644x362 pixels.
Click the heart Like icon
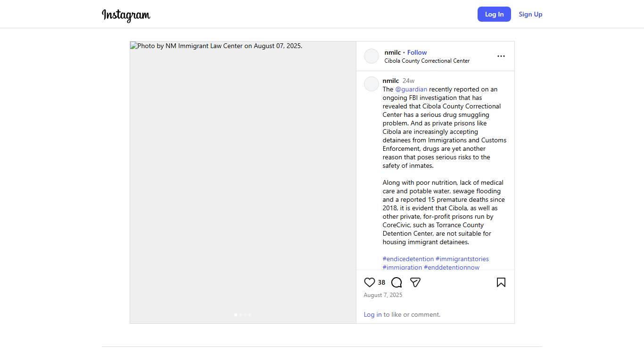[x=369, y=282]
